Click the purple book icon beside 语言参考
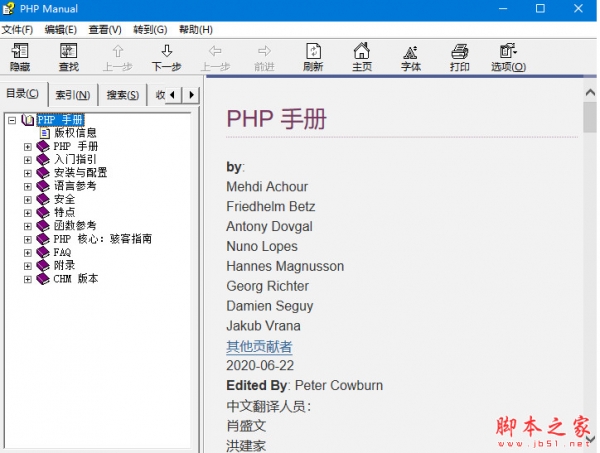This screenshot has height=453, width=600. click(43, 186)
